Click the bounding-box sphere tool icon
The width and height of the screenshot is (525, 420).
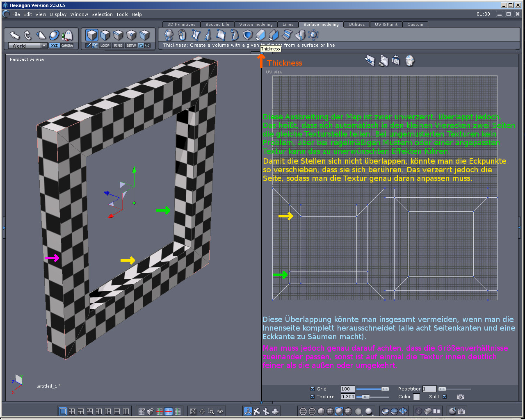point(313,35)
